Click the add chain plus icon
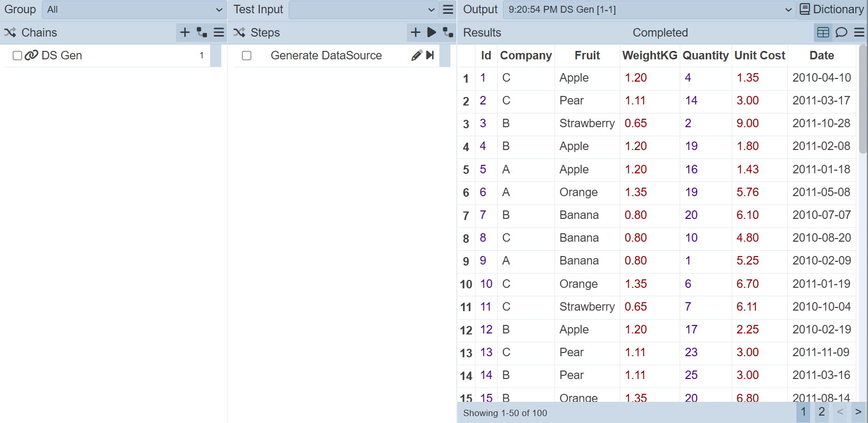The height and width of the screenshot is (423, 868). pos(185,32)
